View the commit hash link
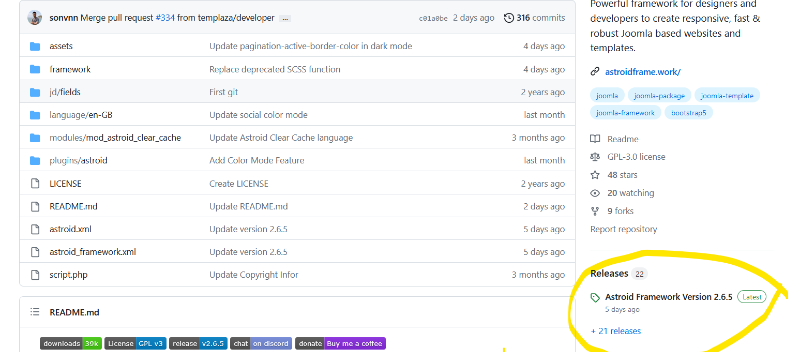 pyautogui.click(x=433, y=18)
